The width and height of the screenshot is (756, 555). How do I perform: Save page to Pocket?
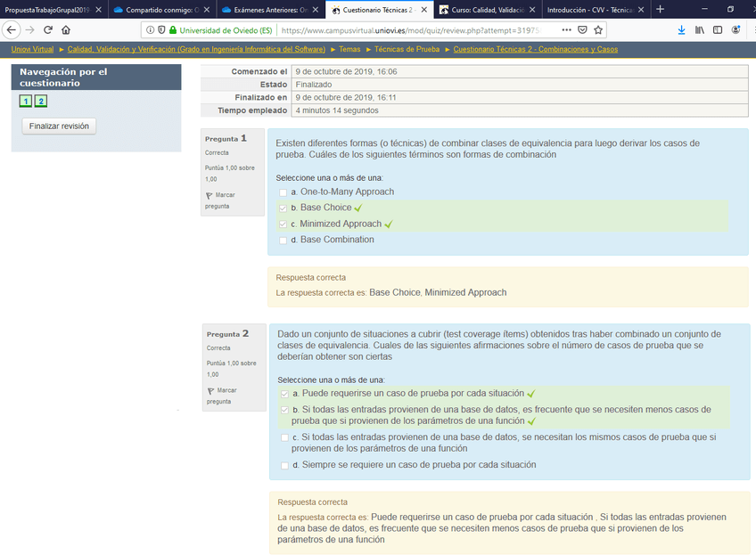581,29
